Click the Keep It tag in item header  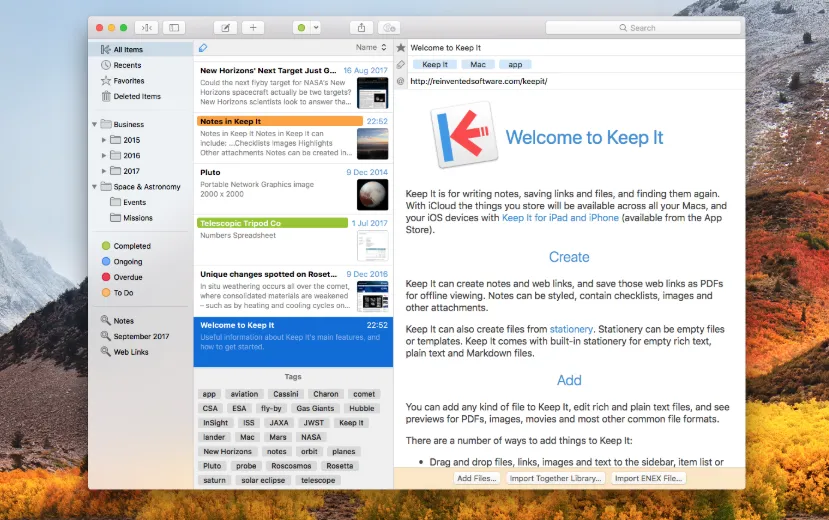tap(435, 64)
